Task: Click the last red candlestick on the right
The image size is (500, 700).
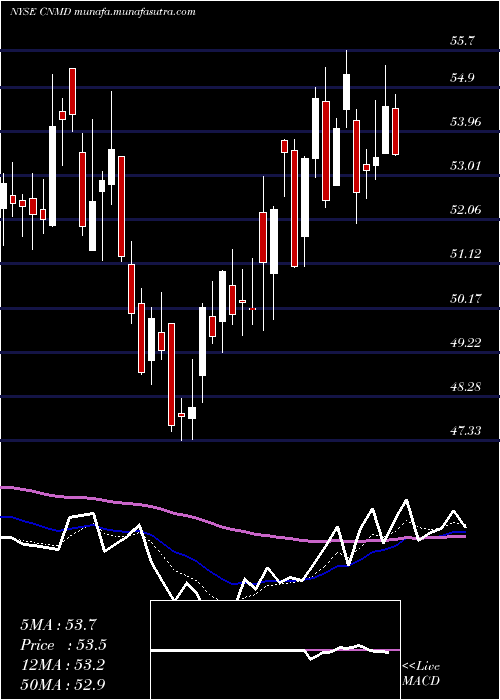Action: click(x=395, y=132)
